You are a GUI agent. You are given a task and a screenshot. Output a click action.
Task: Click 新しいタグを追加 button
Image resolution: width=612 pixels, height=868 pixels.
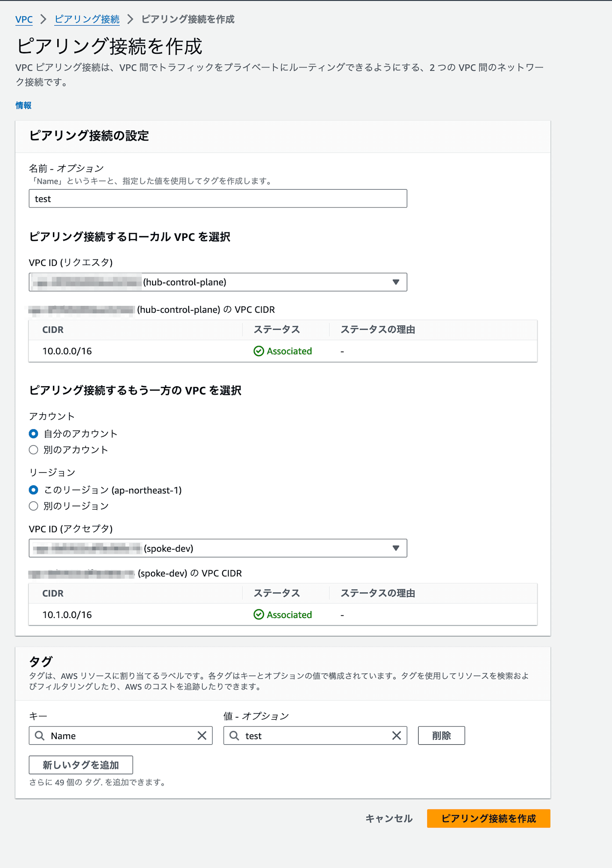click(x=81, y=765)
